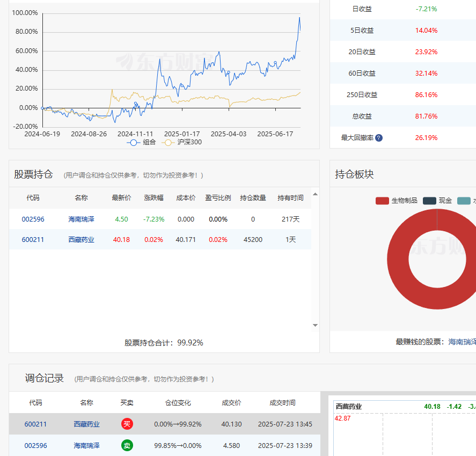476x456 pixels.
Task: Toggle 生物制品 legend in the pie chart
Action: tap(397, 201)
